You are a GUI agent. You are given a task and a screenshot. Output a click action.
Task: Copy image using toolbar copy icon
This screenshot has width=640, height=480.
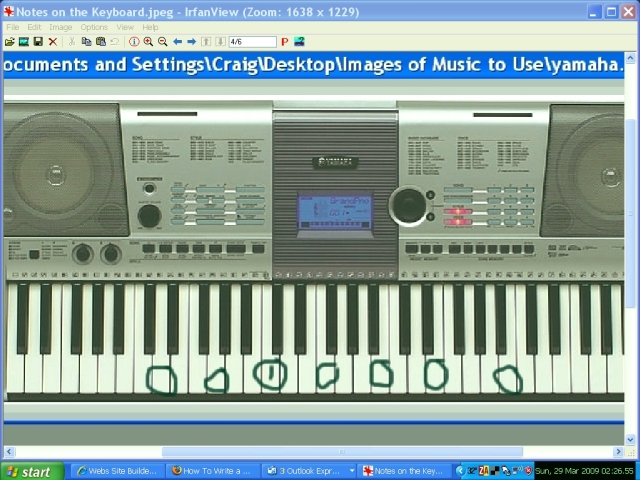(86, 42)
